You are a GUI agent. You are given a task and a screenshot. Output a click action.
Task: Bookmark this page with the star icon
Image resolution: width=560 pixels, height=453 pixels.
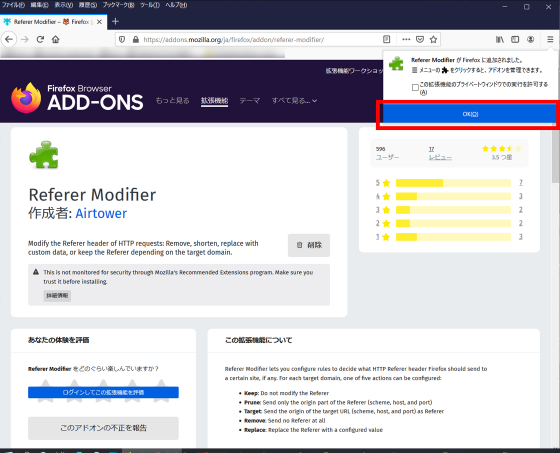[x=434, y=39]
